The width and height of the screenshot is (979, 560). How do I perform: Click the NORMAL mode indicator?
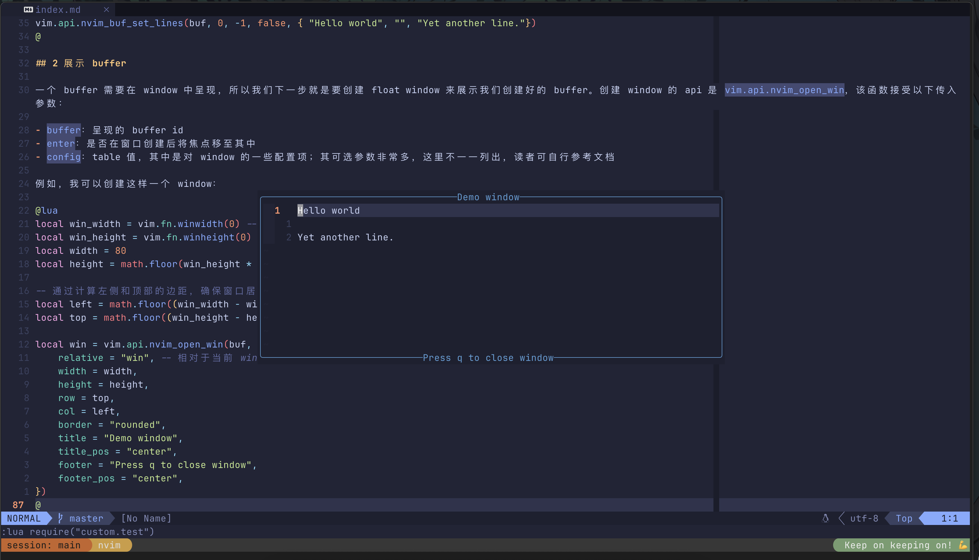pyautogui.click(x=24, y=518)
